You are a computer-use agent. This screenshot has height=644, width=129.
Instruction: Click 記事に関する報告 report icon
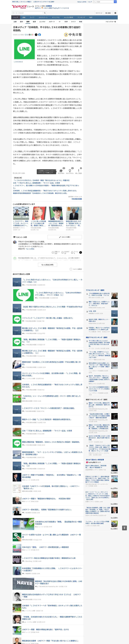[x=19, y=173]
